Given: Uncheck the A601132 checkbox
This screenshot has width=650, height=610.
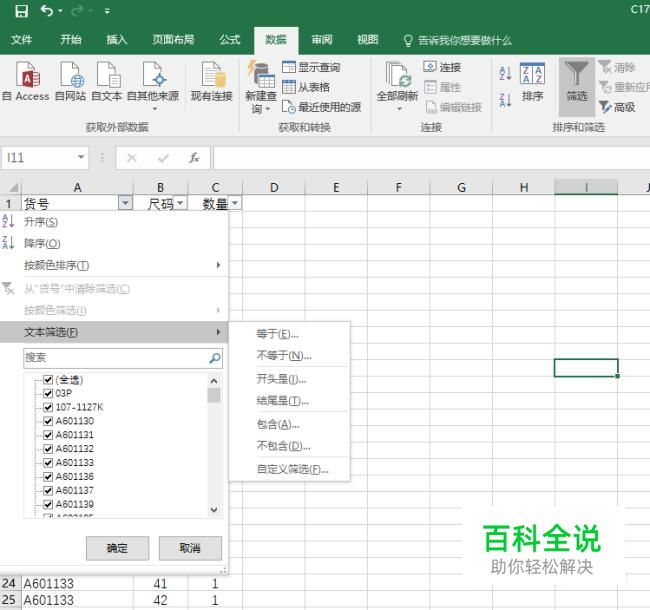Looking at the screenshot, I should click(48, 449).
